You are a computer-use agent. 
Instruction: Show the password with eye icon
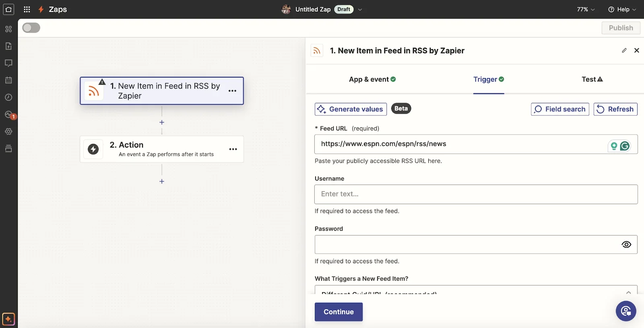[x=626, y=244]
